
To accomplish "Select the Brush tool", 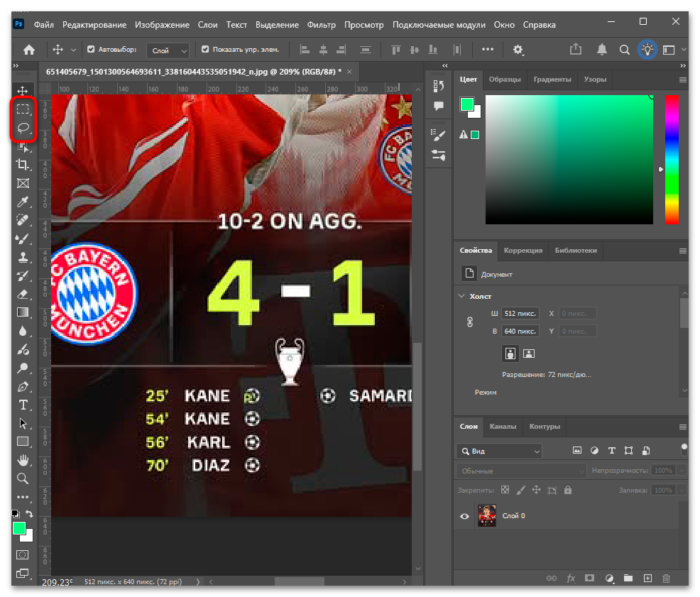I will [23, 239].
